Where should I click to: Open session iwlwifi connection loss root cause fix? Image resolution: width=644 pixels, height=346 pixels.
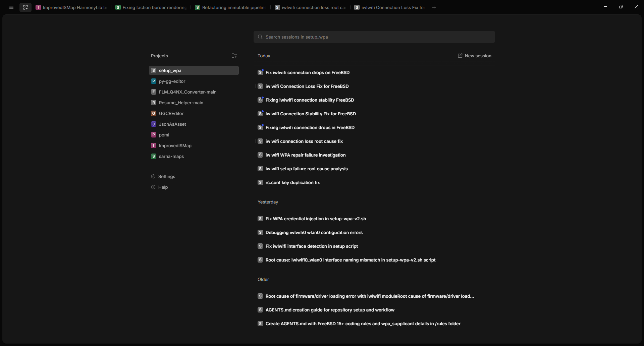point(374,141)
